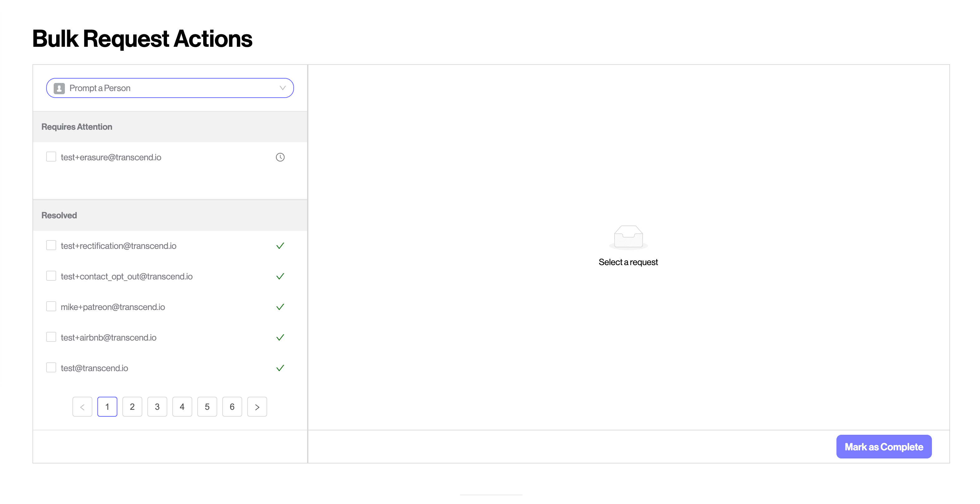
Task: Click the green checkmark beside test+contact_opt_out@transcend.io
Action: [280, 276]
